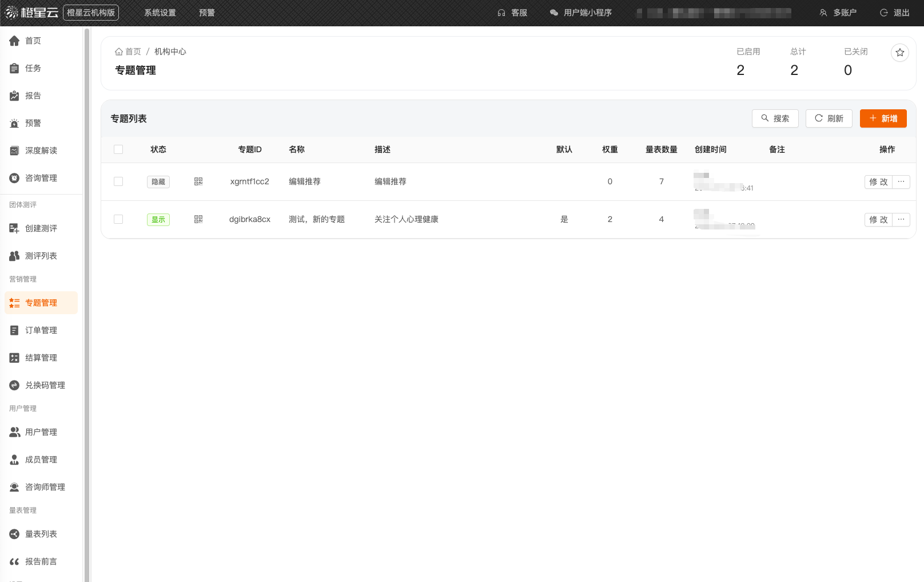Go to 订单管理 in sidebar
The image size is (924, 582).
[x=41, y=330]
